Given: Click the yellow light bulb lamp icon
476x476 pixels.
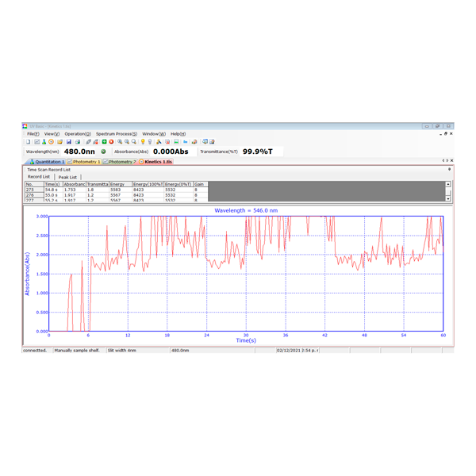Looking at the screenshot, I should click(143, 142).
